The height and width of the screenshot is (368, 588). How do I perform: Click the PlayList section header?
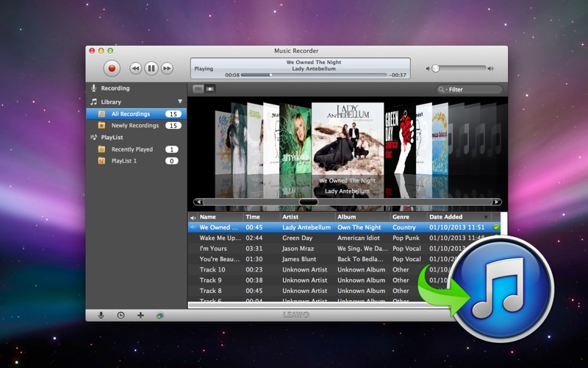point(112,138)
